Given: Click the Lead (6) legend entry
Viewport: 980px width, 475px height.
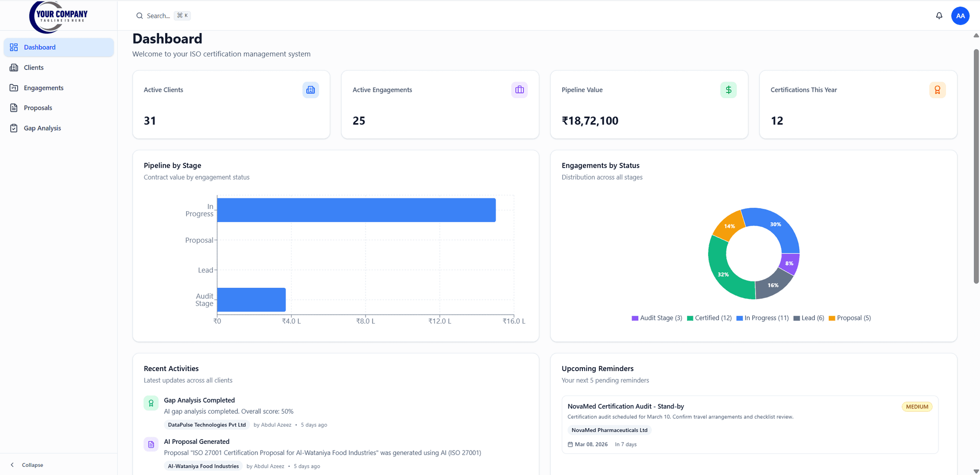Looking at the screenshot, I should (x=809, y=318).
